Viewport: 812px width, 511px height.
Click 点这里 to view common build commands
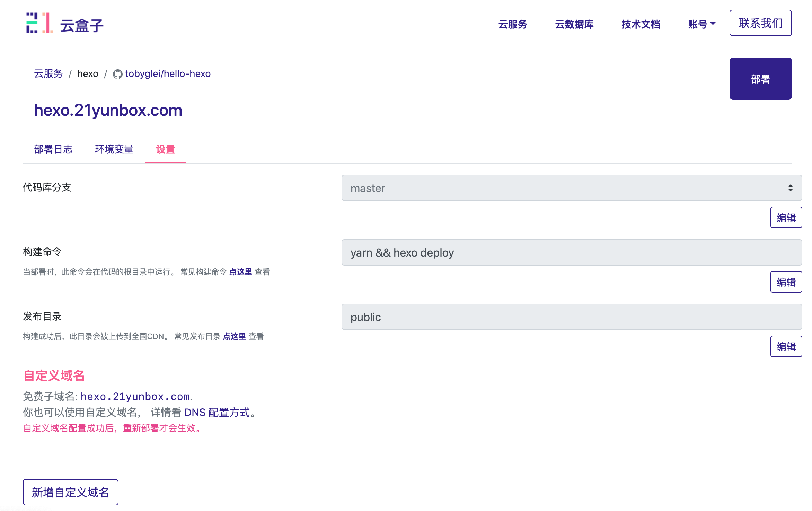click(x=240, y=272)
